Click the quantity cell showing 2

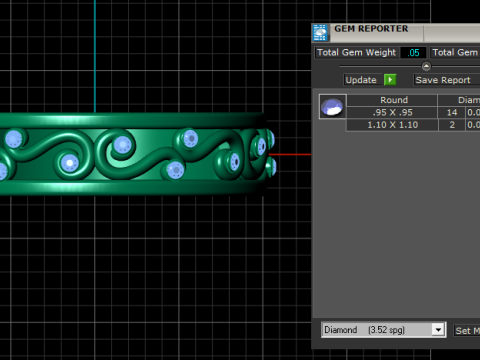(x=452, y=125)
